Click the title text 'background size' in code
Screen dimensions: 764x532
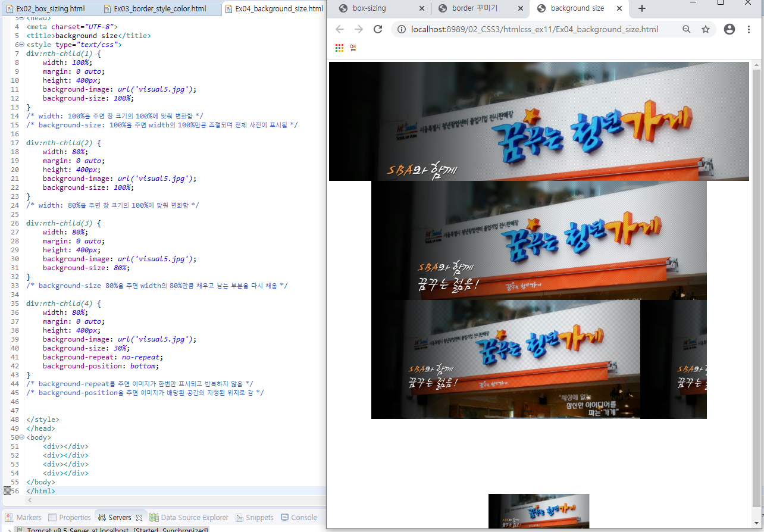[x=87, y=36]
